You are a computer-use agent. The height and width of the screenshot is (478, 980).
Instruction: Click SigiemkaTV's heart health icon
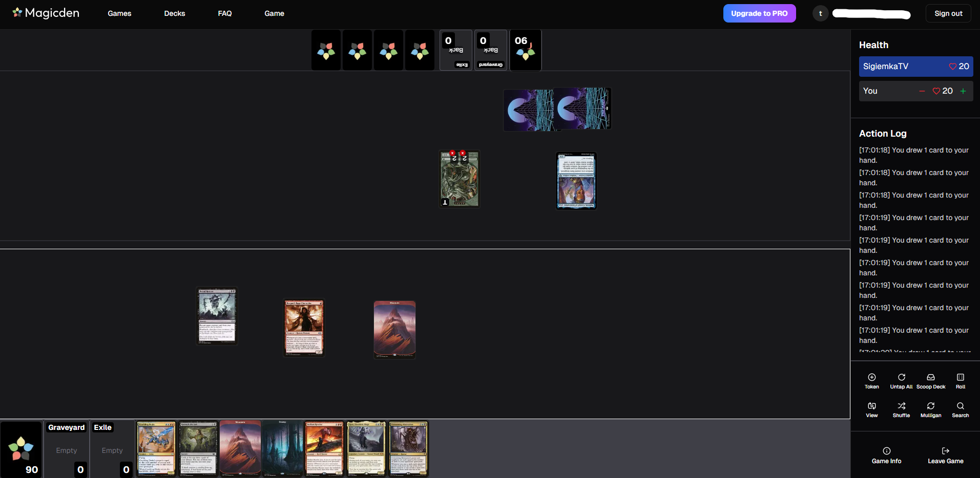pos(953,67)
